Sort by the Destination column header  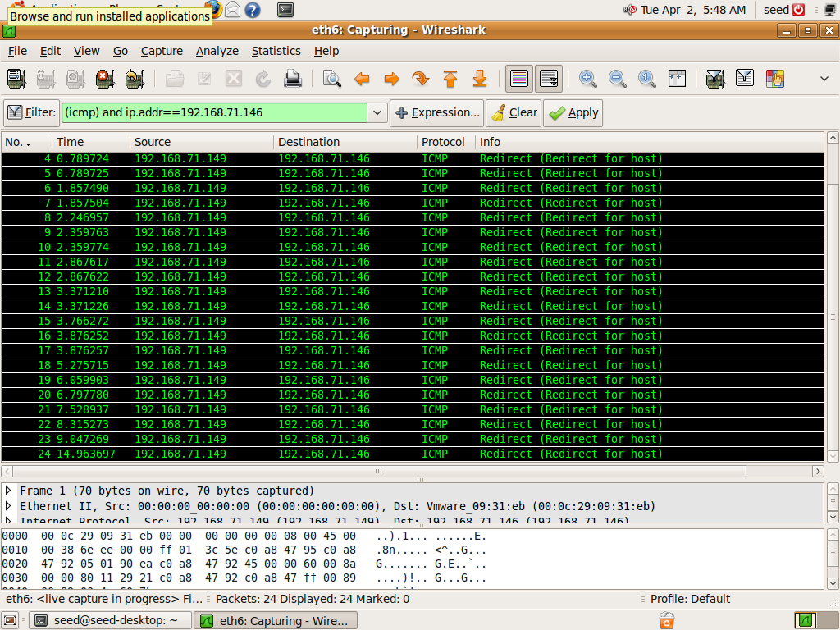click(x=345, y=142)
